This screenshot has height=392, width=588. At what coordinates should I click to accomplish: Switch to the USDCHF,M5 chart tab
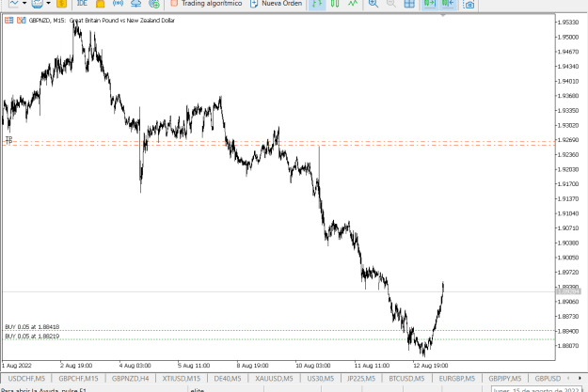26,379
